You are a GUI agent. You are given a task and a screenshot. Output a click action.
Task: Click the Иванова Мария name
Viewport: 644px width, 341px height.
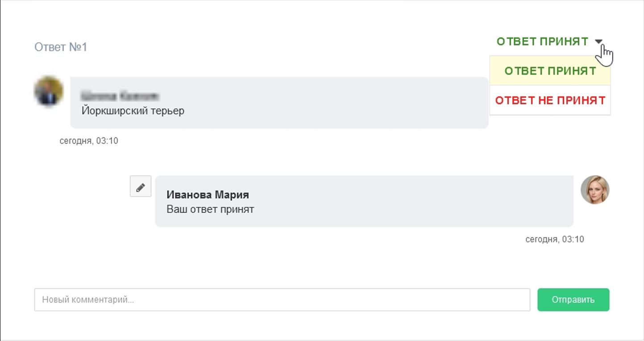point(208,195)
